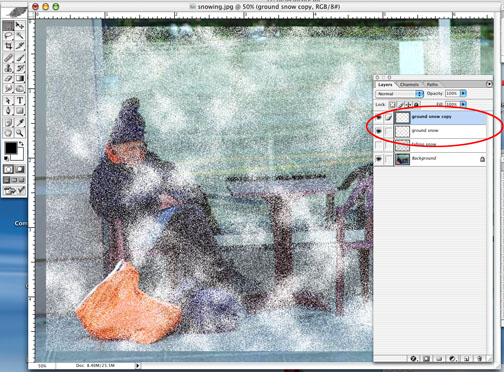504x372 pixels.
Task: Select the Crop tool
Action: (x=8, y=46)
